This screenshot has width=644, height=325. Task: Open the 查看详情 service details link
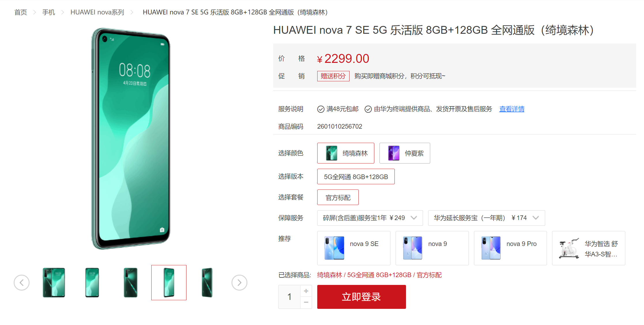(x=512, y=109)
